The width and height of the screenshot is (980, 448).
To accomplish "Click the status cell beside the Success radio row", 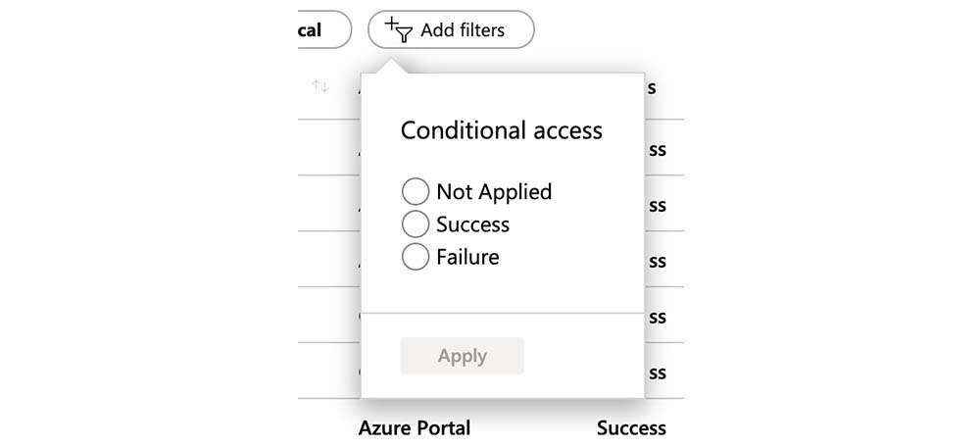I will click(x=656, y=206).
